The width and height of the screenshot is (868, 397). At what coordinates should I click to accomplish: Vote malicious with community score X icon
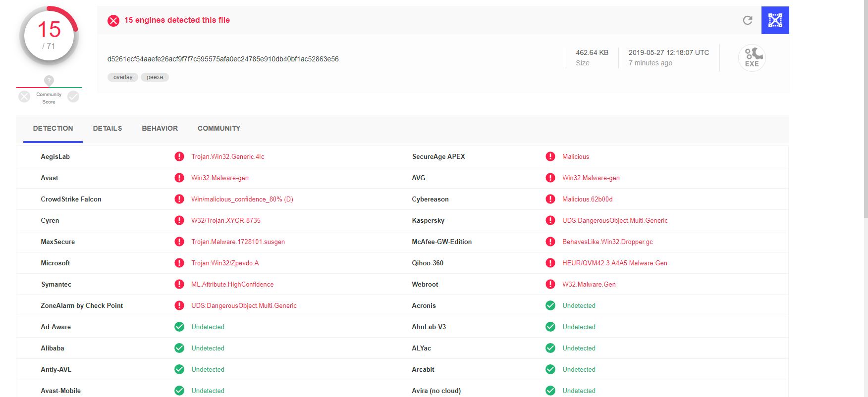click(x=24, y=97)
